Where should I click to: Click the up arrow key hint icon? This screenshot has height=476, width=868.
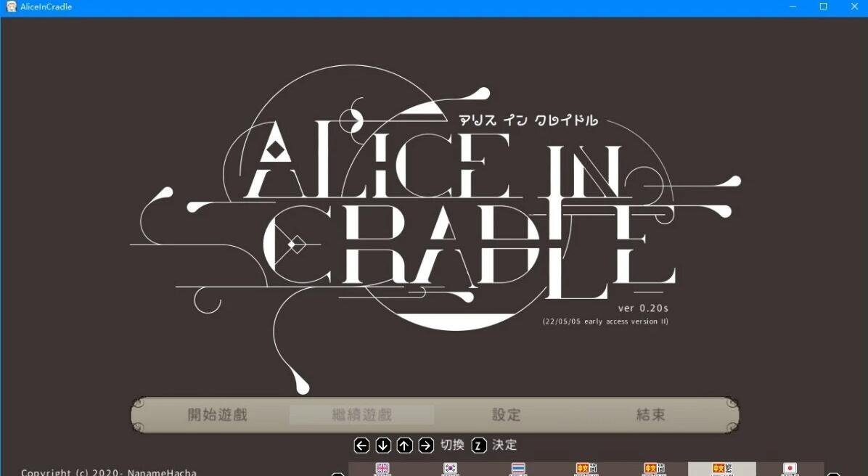coord(405,445)
